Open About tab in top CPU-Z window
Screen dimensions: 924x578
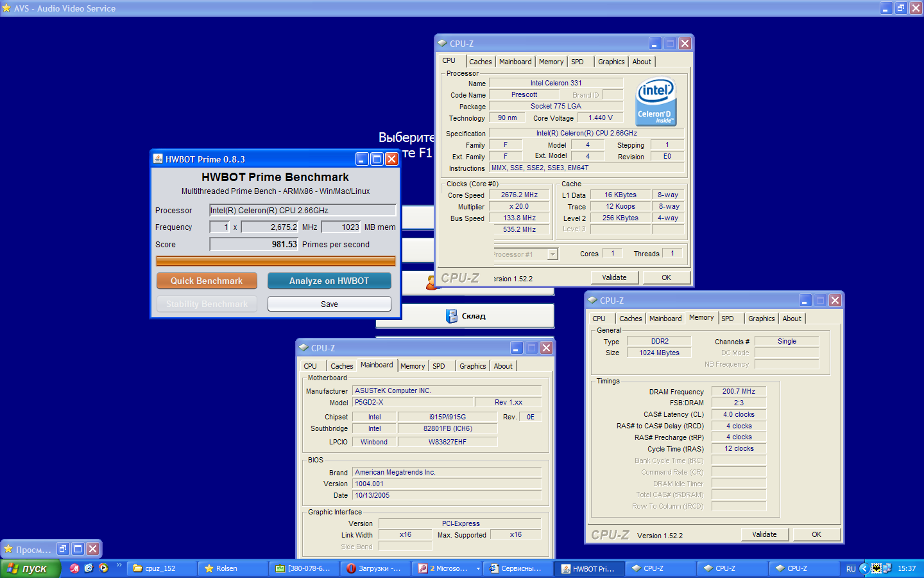click(642, 62)
